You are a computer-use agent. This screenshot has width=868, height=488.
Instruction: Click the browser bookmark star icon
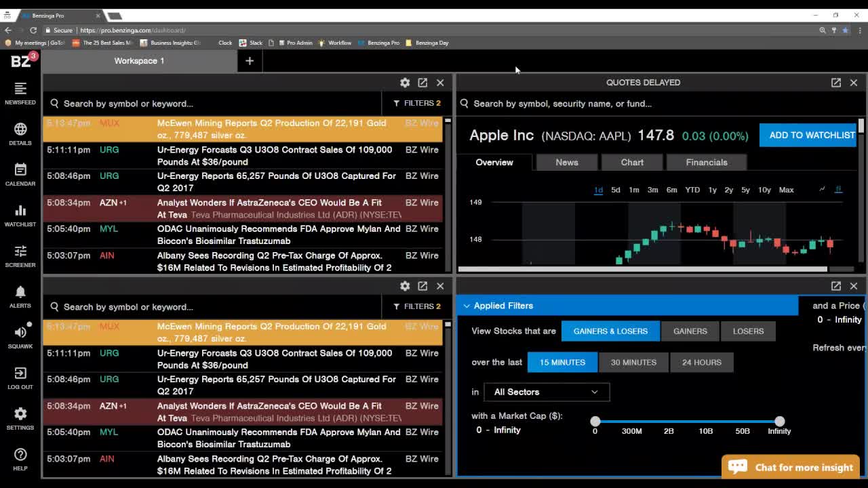tap(845, 30)
